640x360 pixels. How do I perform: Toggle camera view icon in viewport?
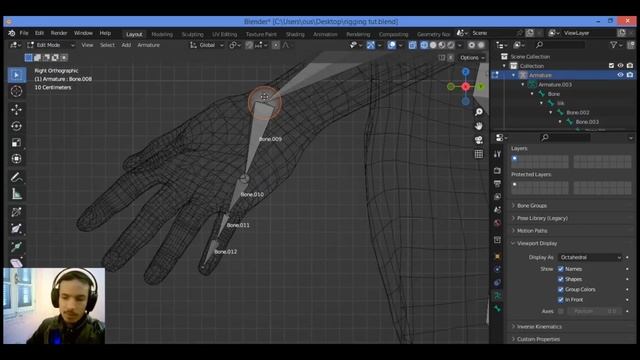(479, 140)
